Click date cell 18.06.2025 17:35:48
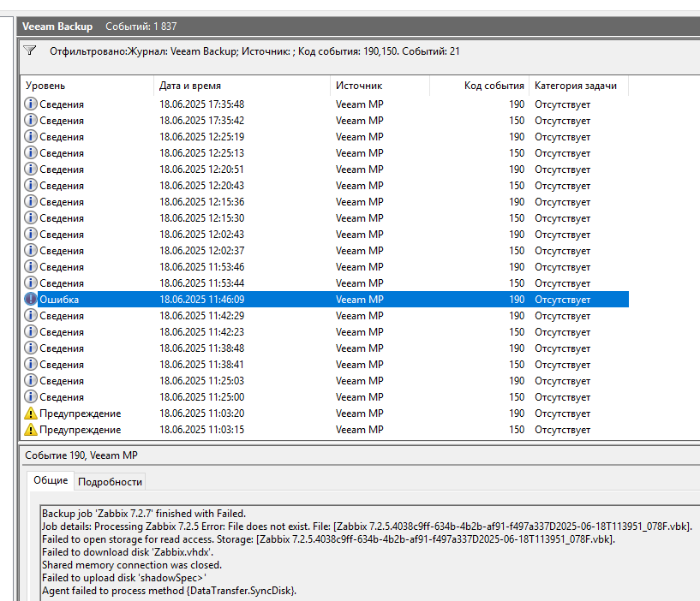This screenshot has height=601, width=700. tap(202, 104)
